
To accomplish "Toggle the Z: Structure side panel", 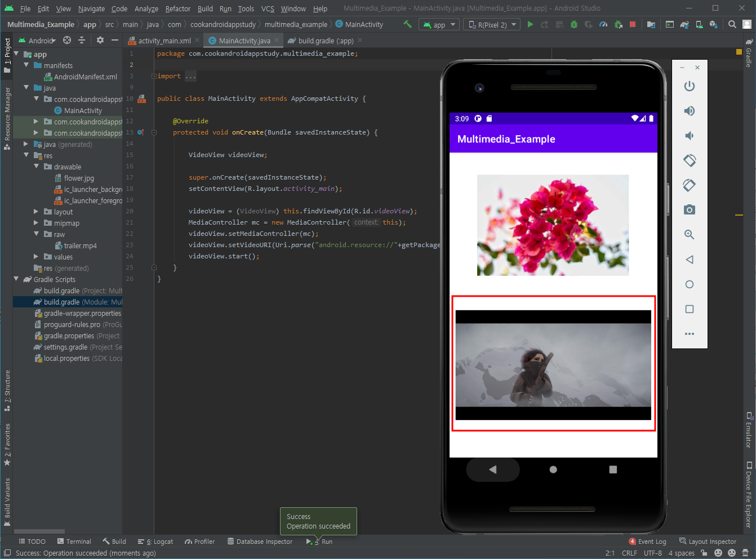I will pos(7,391).
